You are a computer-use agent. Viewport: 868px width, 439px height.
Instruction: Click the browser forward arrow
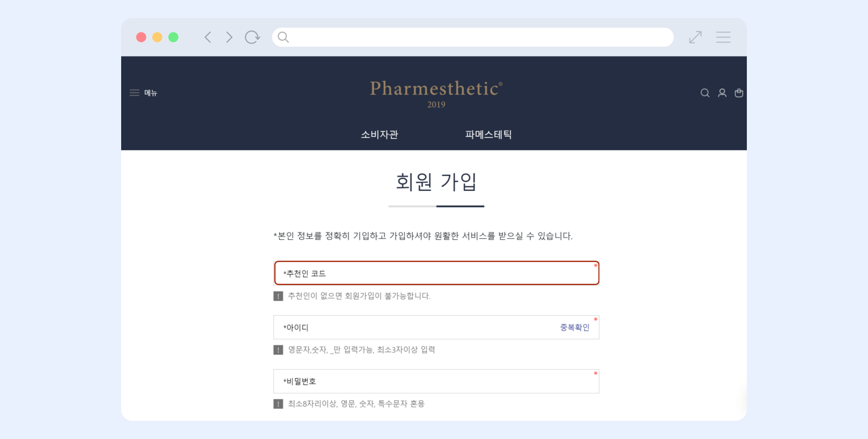coord(229,37)
